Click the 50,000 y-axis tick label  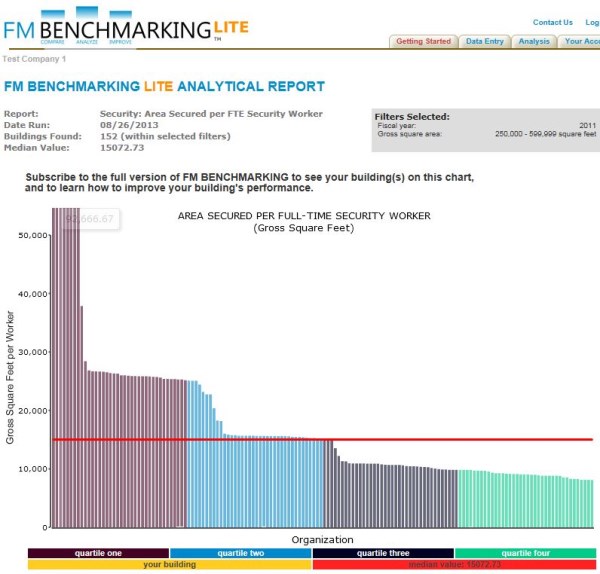33,235
